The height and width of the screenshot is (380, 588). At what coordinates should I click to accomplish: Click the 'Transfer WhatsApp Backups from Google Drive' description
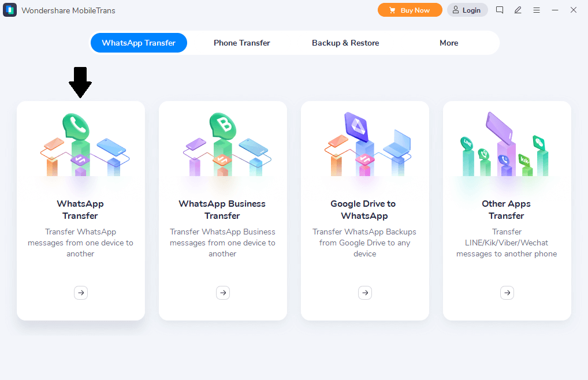coord(364,243)
